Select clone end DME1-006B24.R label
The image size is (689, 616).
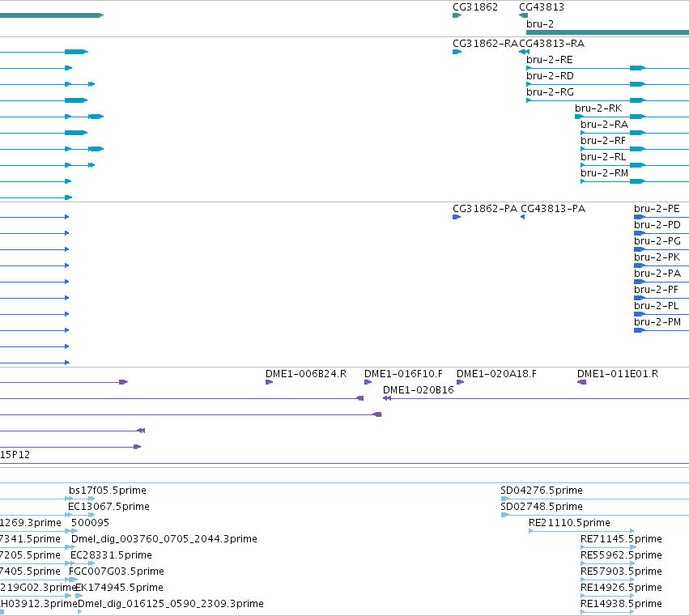306,374
